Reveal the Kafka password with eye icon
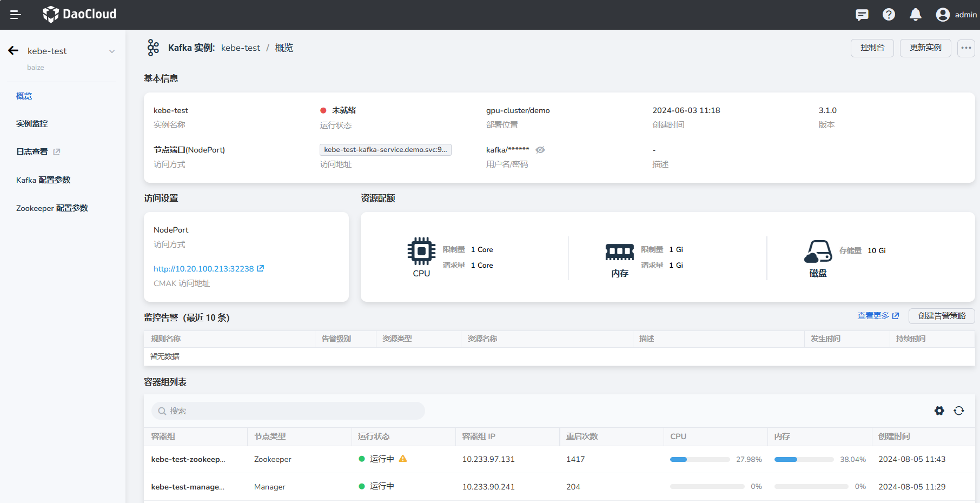Viewport: 980px width, 503px height. click(x=540, y=150)
